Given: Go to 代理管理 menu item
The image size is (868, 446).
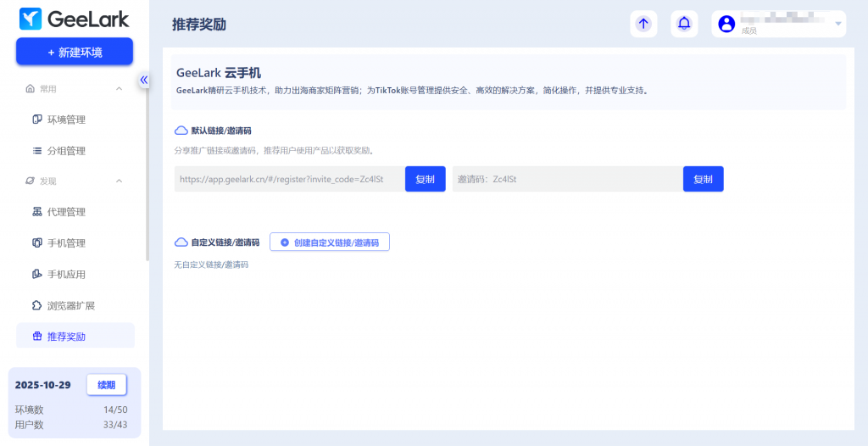Looking at the screenshot, I should click(x=66, y=212).
